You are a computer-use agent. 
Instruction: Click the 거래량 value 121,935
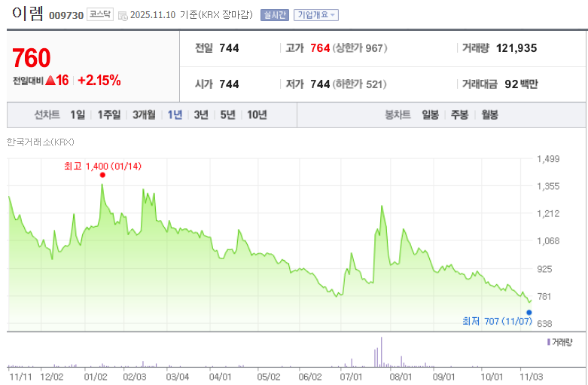pos(516,48)
